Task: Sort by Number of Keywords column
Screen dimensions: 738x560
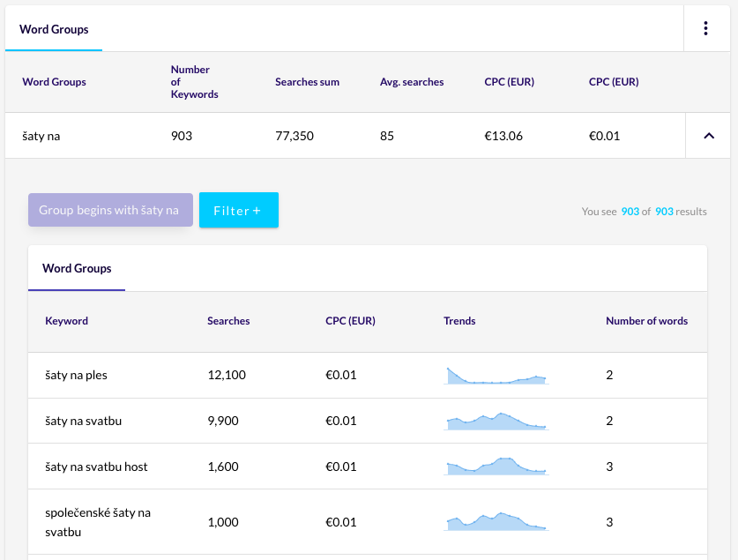Action: tap(194, 82)
